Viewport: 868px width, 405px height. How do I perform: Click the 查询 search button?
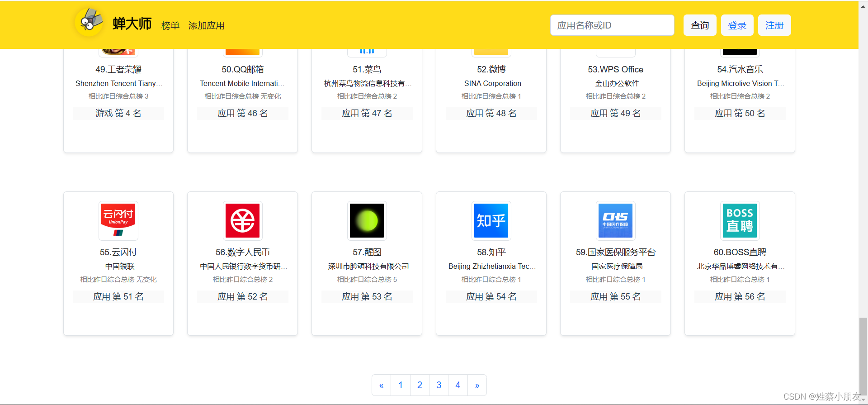tap(700, 25)
